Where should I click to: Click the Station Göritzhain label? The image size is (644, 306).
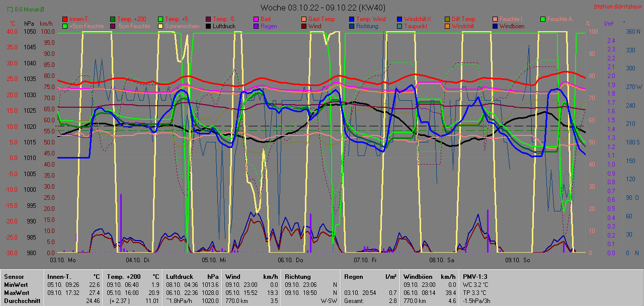tap(617, 7)
